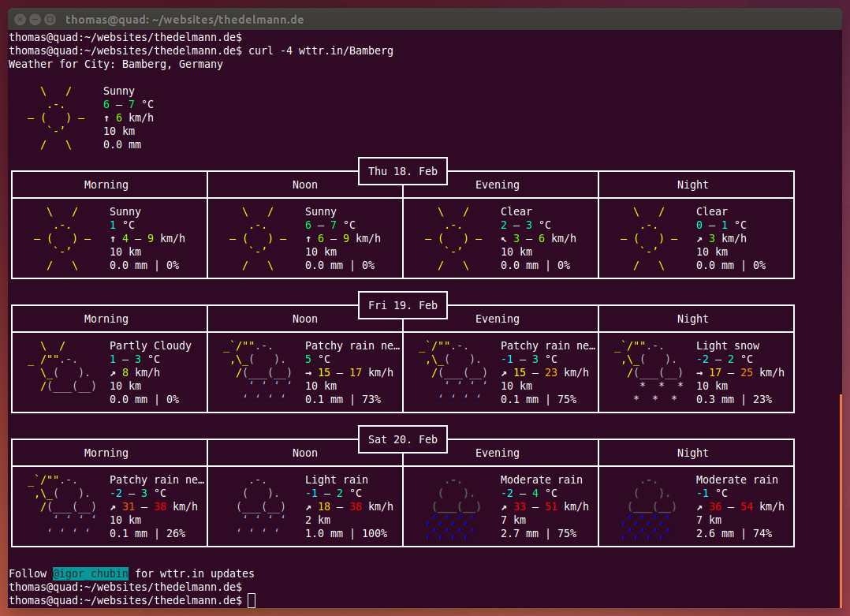The image size is (850, 616).
Task: Click the '@igor_chubin' highlighted link
Action: [91, 573]
